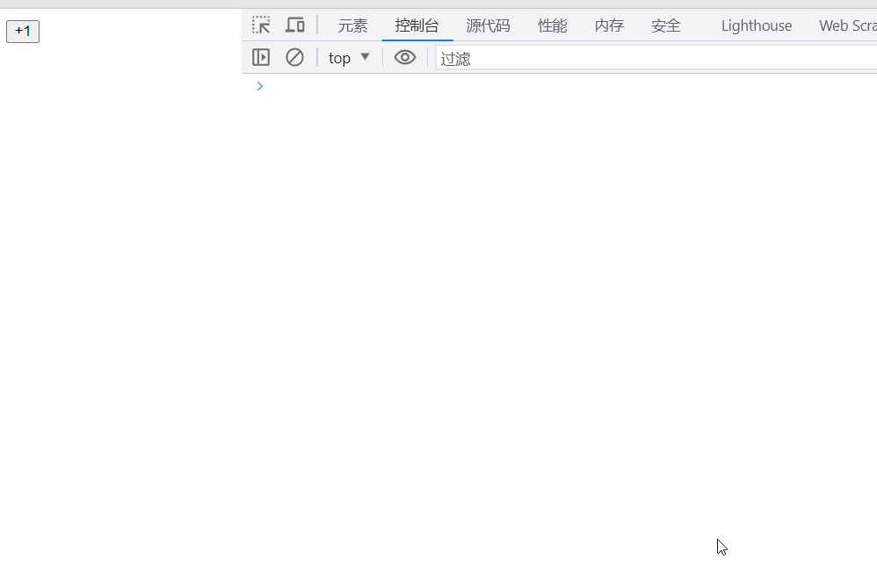Show the console sidebar panel icon
877x588 pixels.
click(261, 58)
